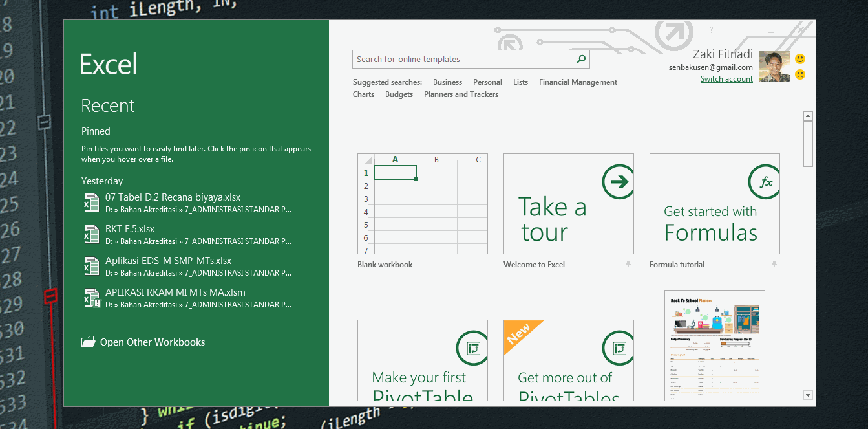Click the scrollbar down arrow
Image resolution: width=868 pixels, height=429 pixels.
[x=808, y=395]
